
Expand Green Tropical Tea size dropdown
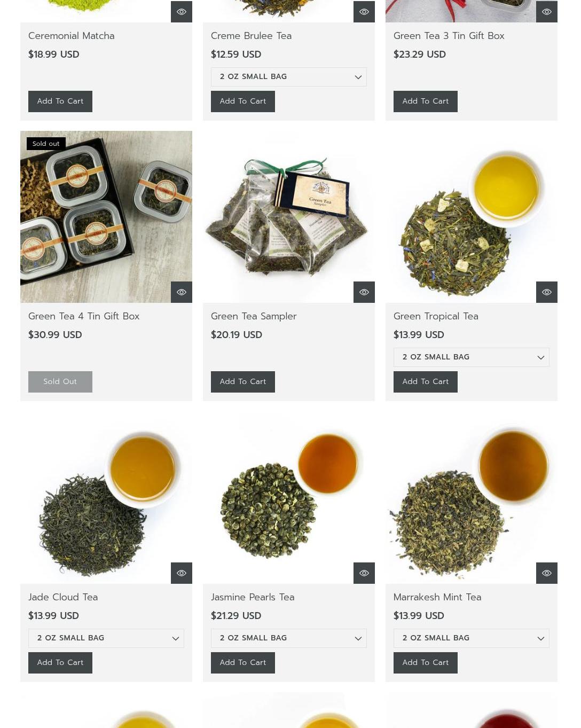(472, 357)
